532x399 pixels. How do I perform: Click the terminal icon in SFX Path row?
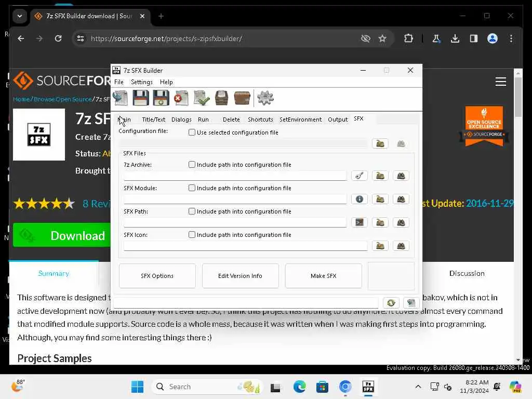pyautogui.click(x=360, y=222)
